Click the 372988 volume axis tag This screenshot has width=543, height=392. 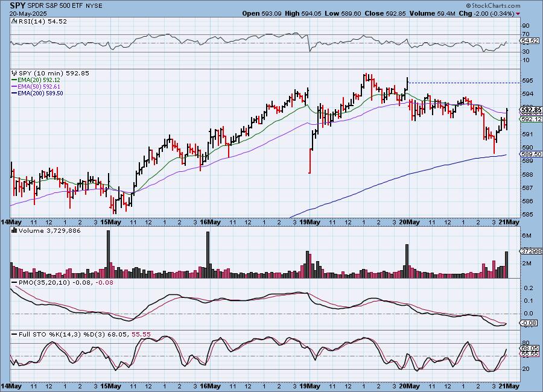click(531, 251)
